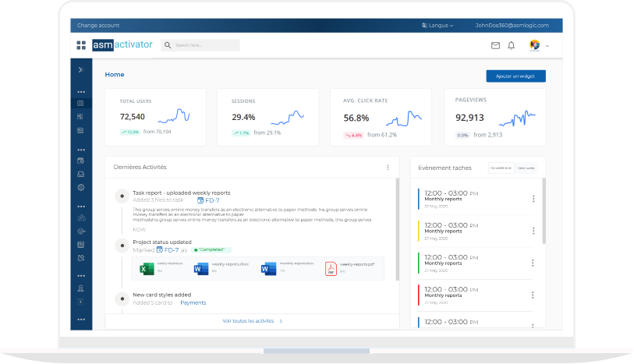634x364 pixels.
Task: Expand the user avatar profile dropdown
Action: [540, 45]
